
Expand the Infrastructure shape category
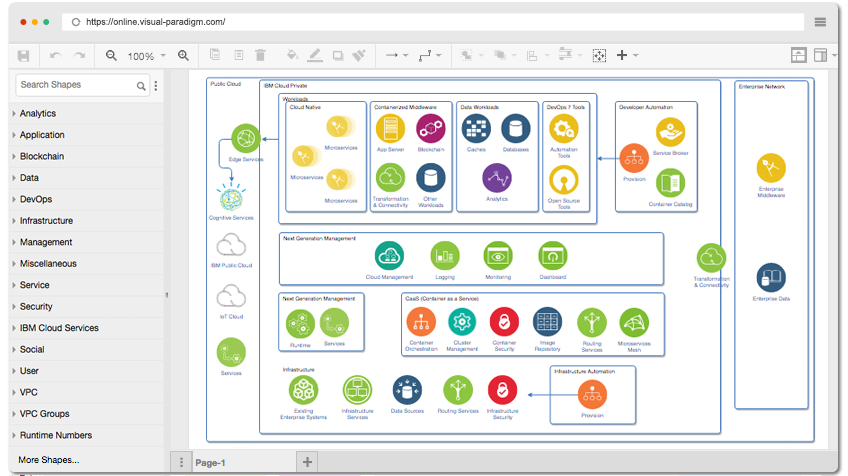tap(87, 221)
